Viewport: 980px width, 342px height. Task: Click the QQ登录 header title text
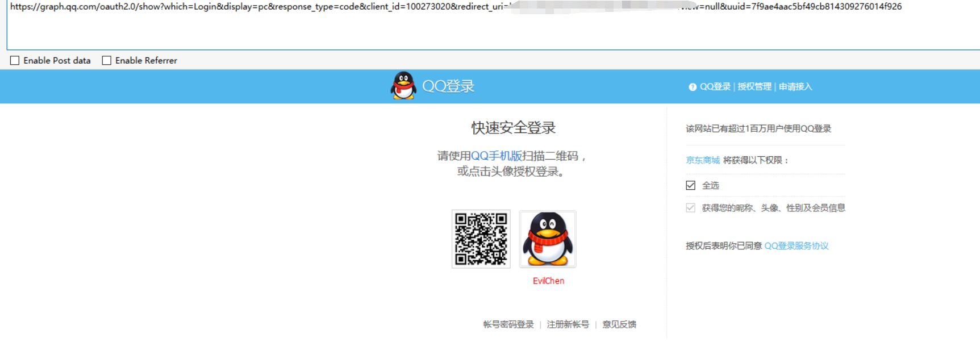coord(448,86)
